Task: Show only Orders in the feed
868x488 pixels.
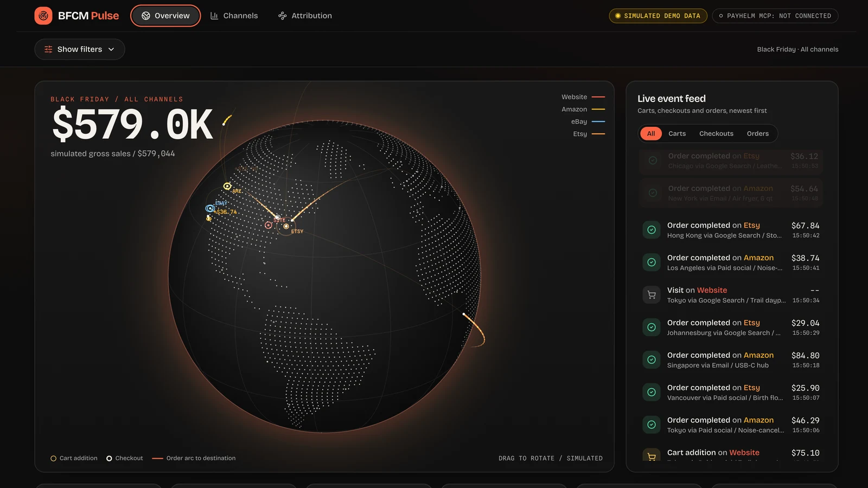Action: 758,133
